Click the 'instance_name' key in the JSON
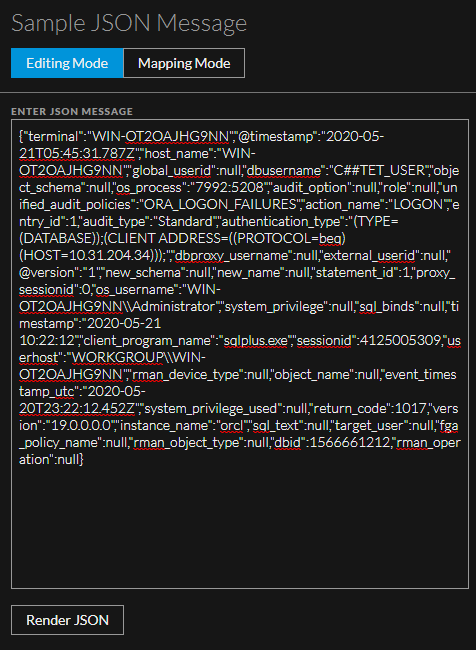Image resolution: width=476 pixels, height=650 pixels. point(165,425)
